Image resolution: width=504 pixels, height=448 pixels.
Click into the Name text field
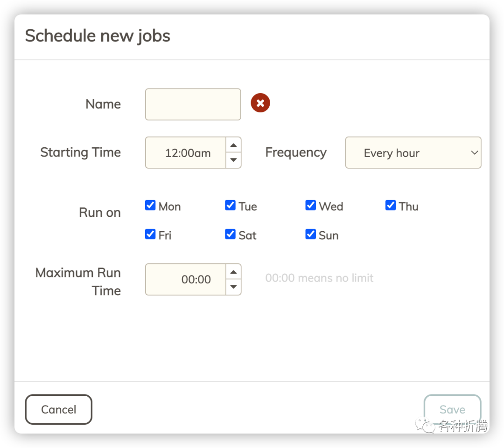193,104
